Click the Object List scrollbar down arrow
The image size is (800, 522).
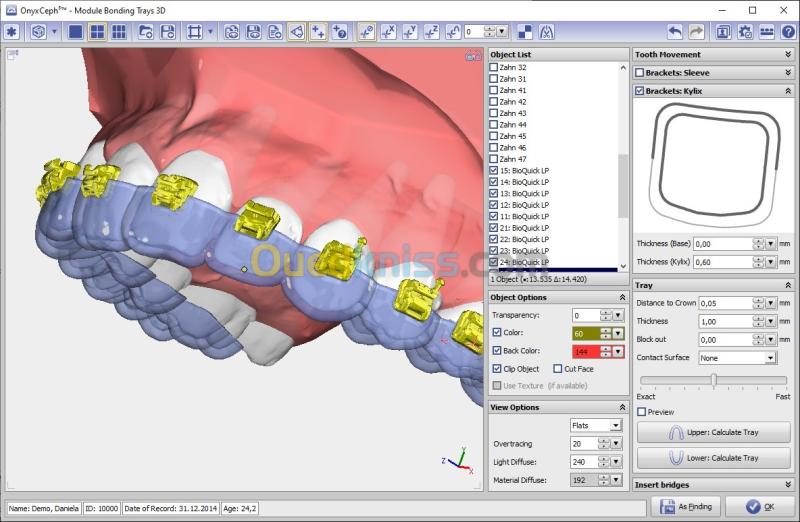[623, 266]
